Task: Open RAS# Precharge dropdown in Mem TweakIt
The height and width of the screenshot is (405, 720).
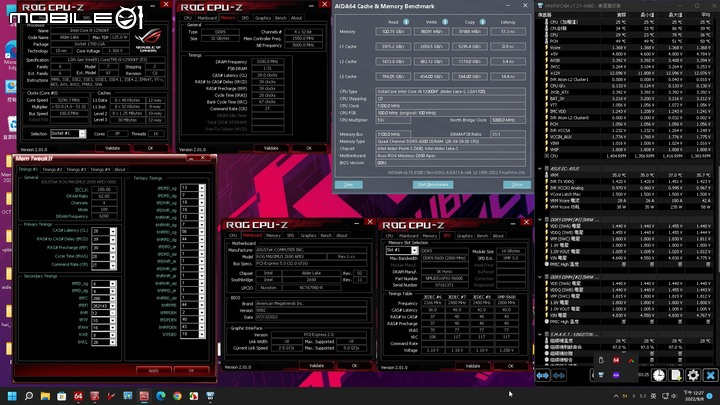Action: point(112,248)
